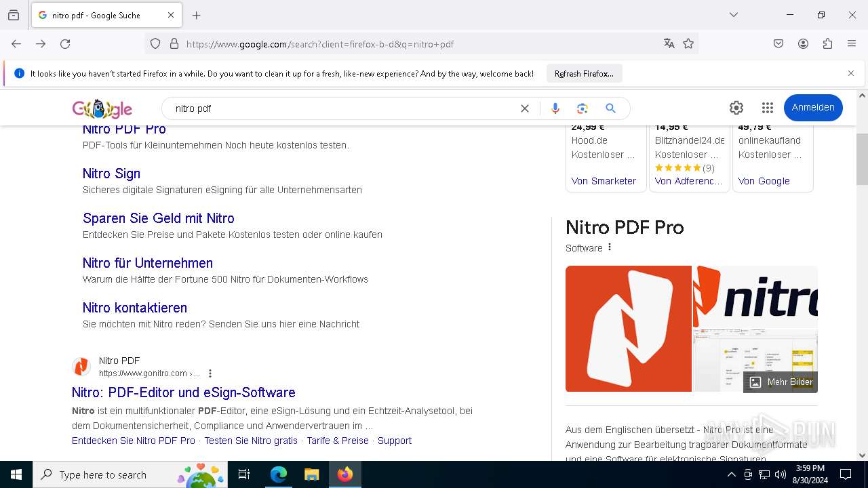The image size is (868, 488).
Task: Click the Mehr Bilder button
Action: pyautogui.click(x=781, y=382)
